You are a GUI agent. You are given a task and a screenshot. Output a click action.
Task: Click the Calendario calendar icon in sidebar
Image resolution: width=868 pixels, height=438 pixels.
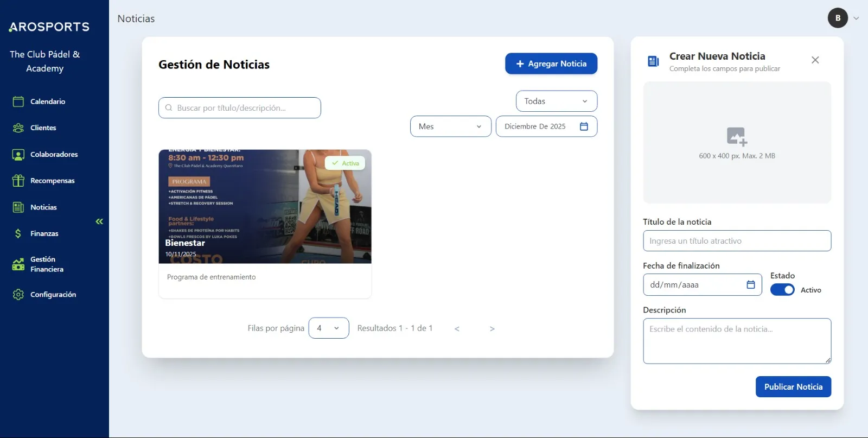[x=18, y=101]
